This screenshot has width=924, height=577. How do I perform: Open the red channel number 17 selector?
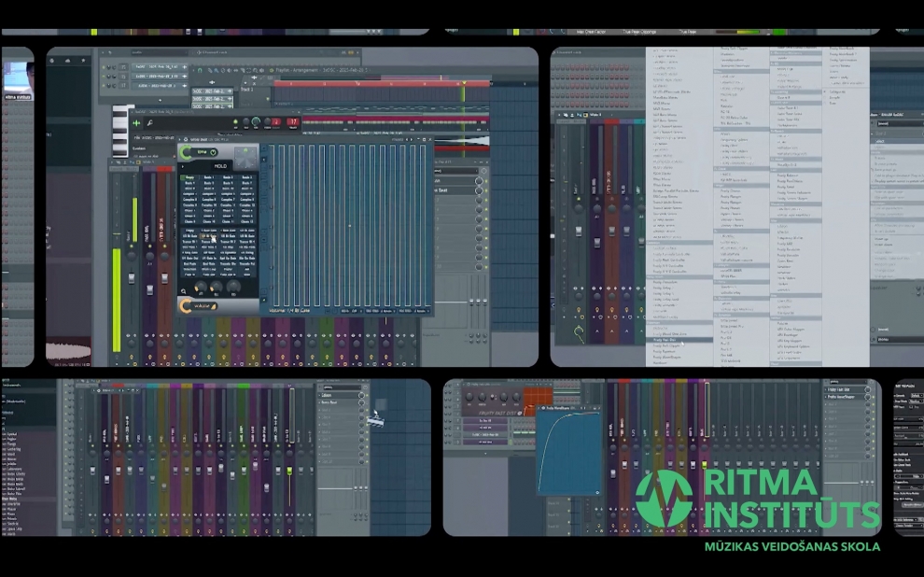293,122
